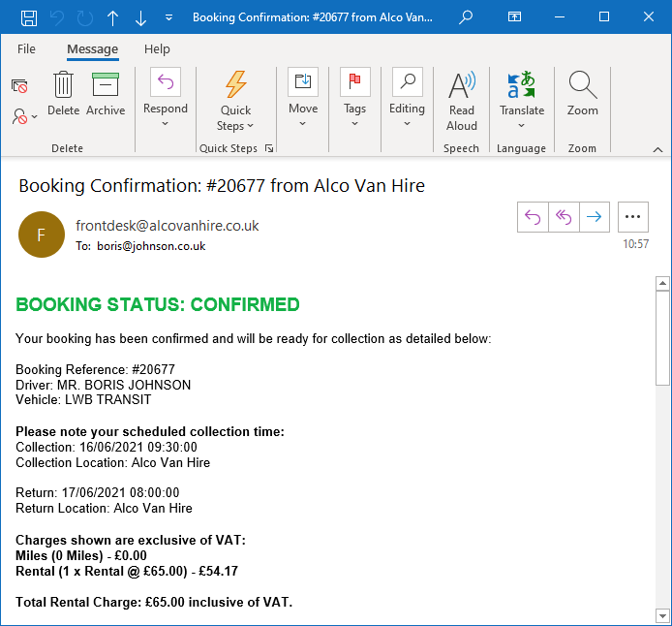Expand the Editing dropdown arrow

pos(407,124)
